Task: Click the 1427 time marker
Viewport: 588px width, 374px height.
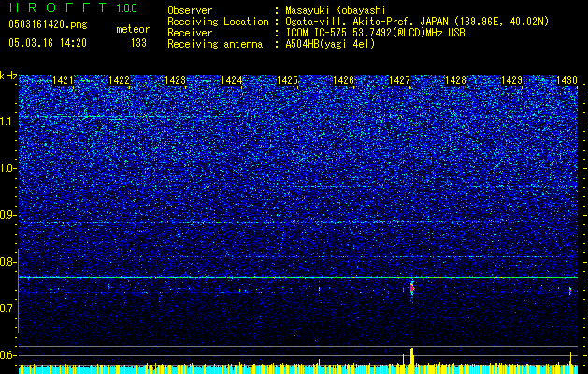Action: [399, 80]
